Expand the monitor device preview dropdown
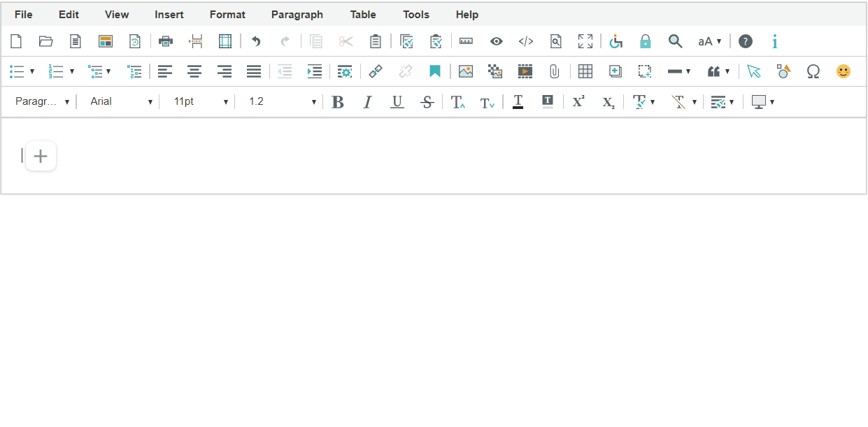Image resolution: width=868 pixels, height=427 pixels. [771, 102]
